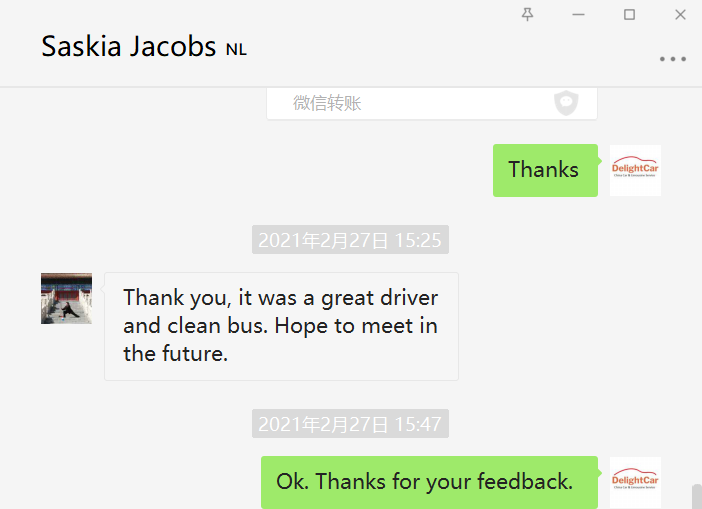This screenshot has height=509, width=702.
Task: Select the Ok. Thanks for your feedback bubble
Action: point(429,482)
